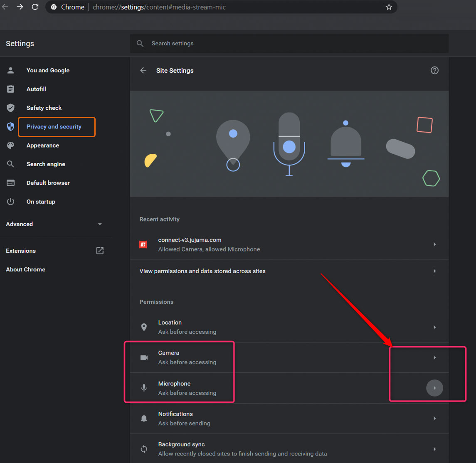Expand the Camera row arrow
Image resolution: width=476 pixels, height=463 pixels.
(435, 358)
